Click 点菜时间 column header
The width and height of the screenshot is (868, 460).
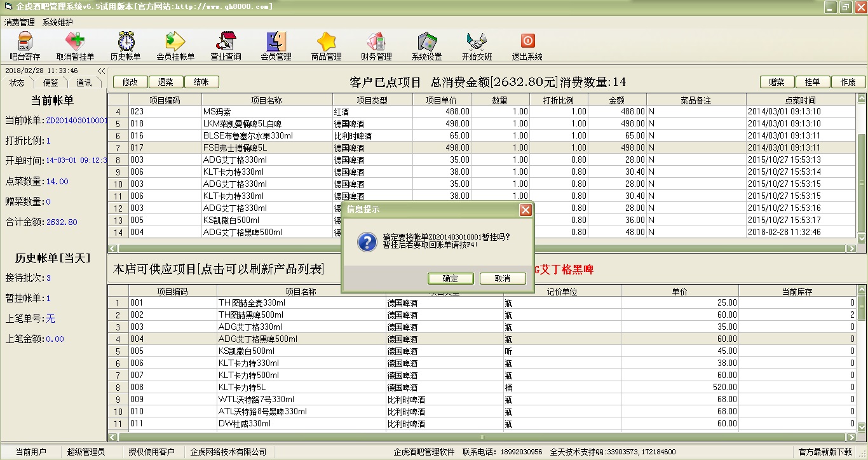tap(801, 100)
